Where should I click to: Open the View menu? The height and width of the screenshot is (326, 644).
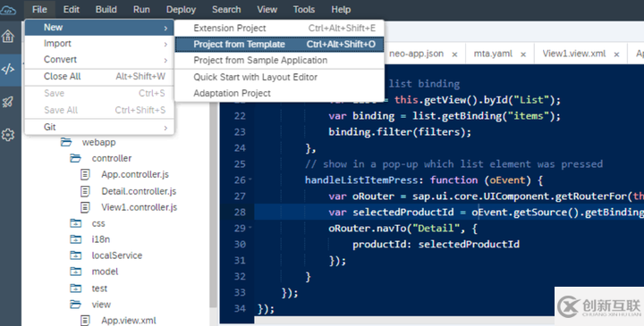(x=267, y=10)
